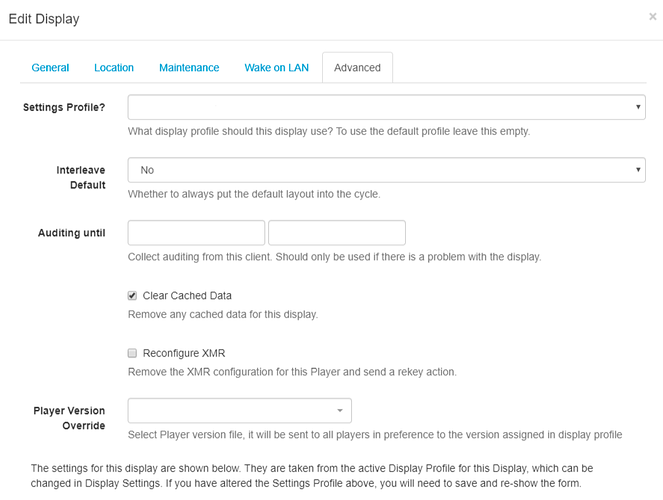Screen dimensions: 663x500
Task: Enable the Reconfigure XMR checkbox
Action: point(132,353)
